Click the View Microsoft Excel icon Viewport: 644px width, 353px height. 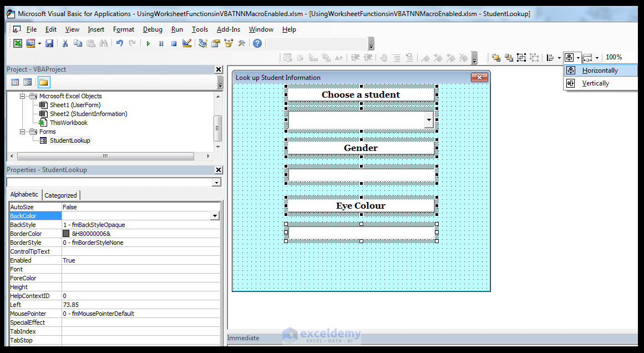click(x=18, y=43)
